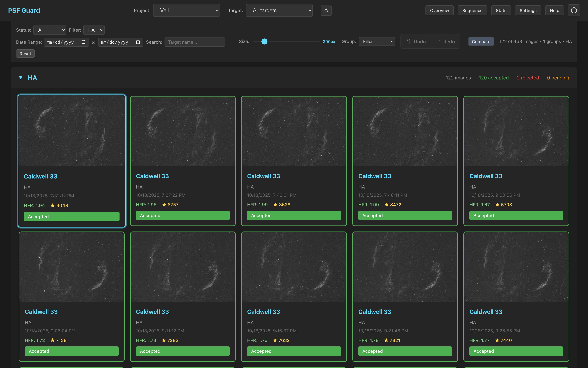This screenshot has width=588, height=368.
Task: Toggle Accepted status on HFR 1.78 card
Action: [405, 351]
